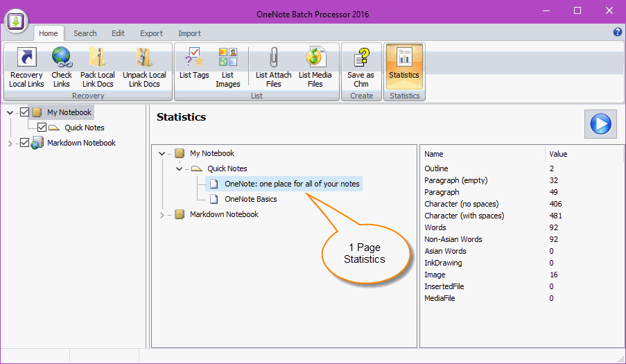The image size is (626, 364).
Task: Select the Outline statistics row
Action: click(522, 168)
